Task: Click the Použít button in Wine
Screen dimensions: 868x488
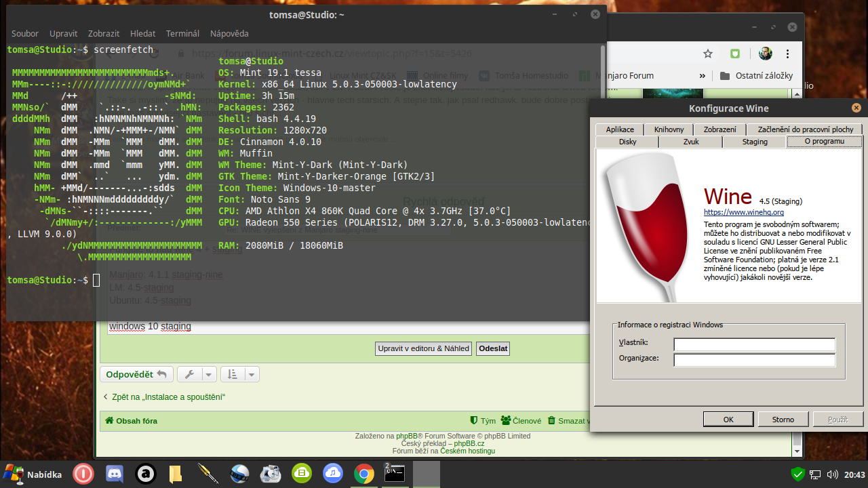Action: [x=838, y=420]
